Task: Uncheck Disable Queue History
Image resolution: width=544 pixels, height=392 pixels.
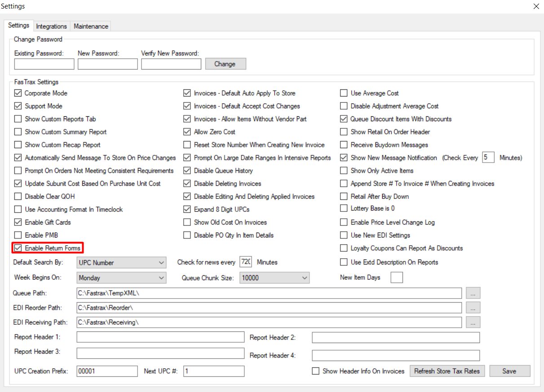Action: coord(187,171)
